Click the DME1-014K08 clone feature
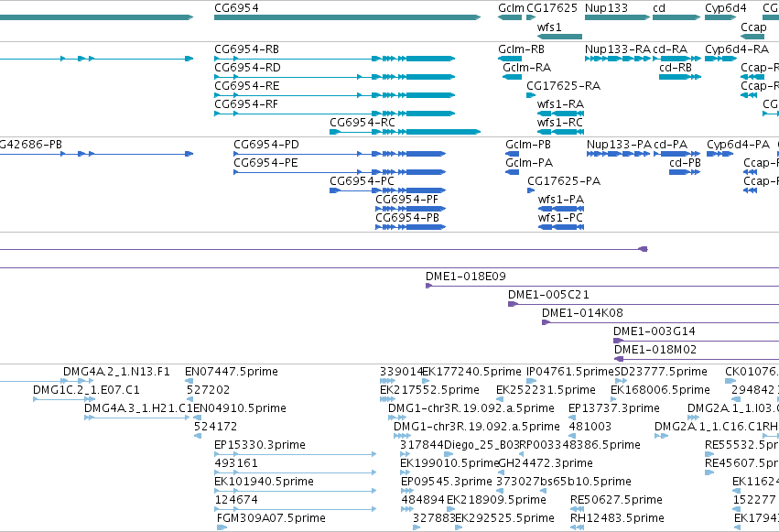Screen dimensions: 779x532 (x=582, y=313)
